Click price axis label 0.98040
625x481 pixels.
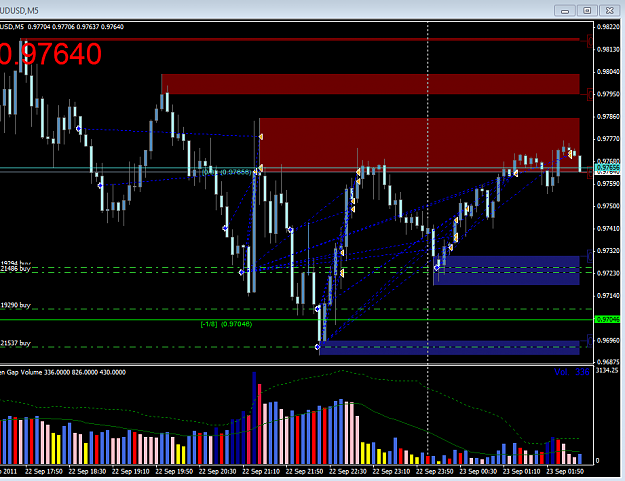tap(608, 72)
